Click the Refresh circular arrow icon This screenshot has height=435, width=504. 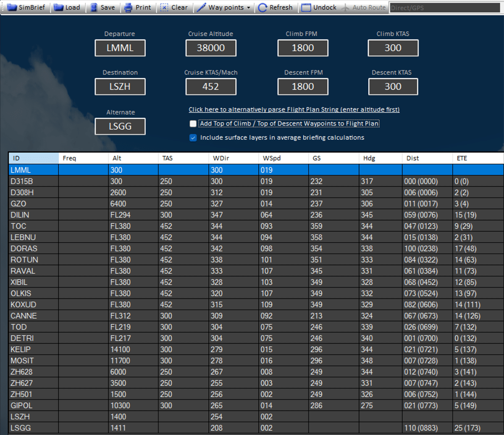coord(262,8)
